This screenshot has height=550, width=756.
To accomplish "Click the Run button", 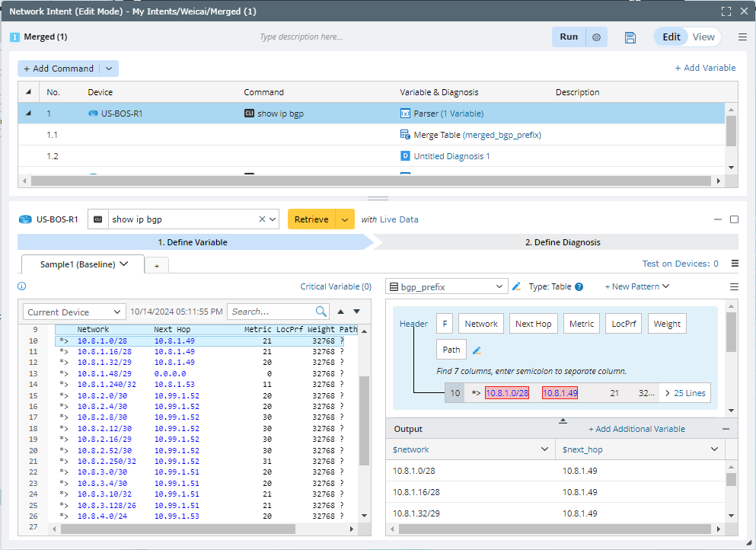I will (x=569, y=37).
